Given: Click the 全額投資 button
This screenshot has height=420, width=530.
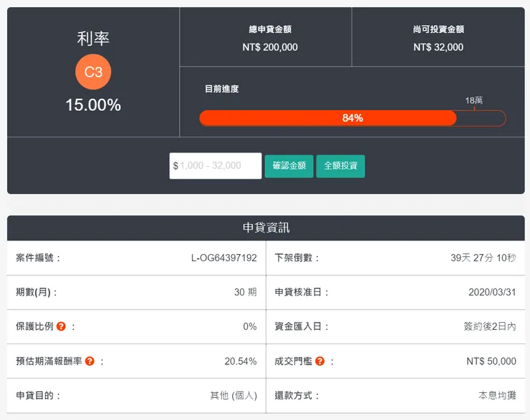Looking at the screenshot, I should click(340, 165).
